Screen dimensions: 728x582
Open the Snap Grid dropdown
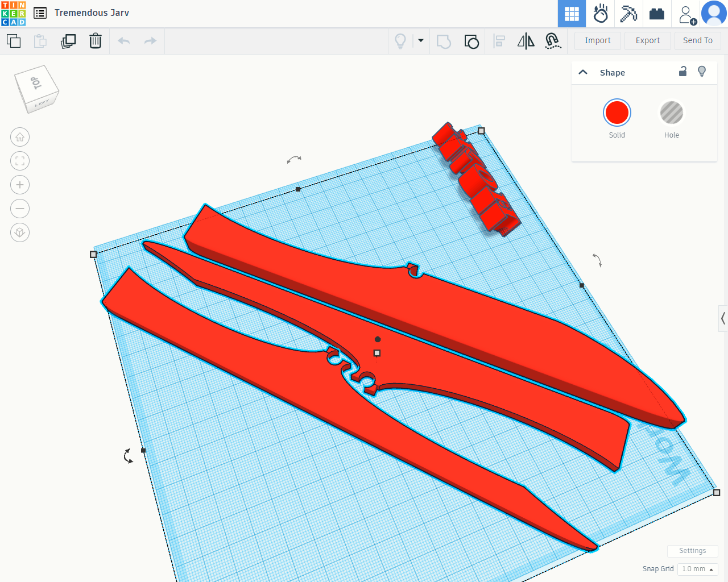pos(698,569)
